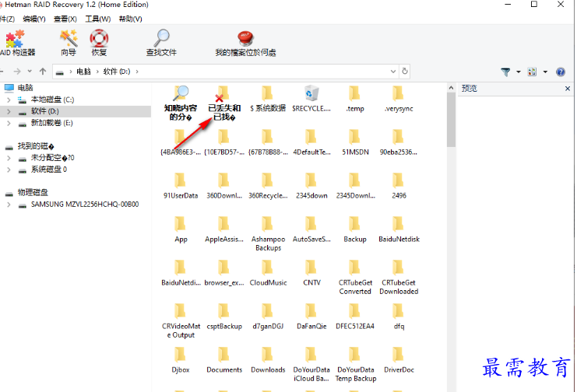Select the 2345down folder

point(311,186)
